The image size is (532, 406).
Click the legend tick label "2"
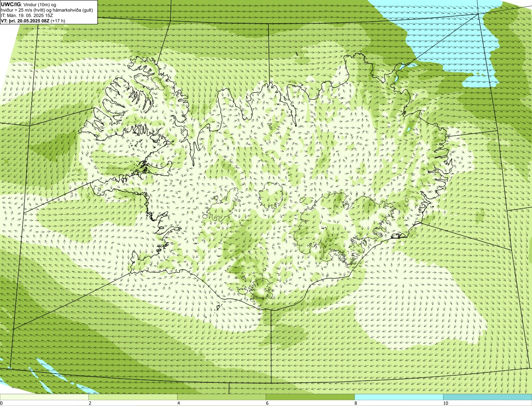(x=90, y=404)
